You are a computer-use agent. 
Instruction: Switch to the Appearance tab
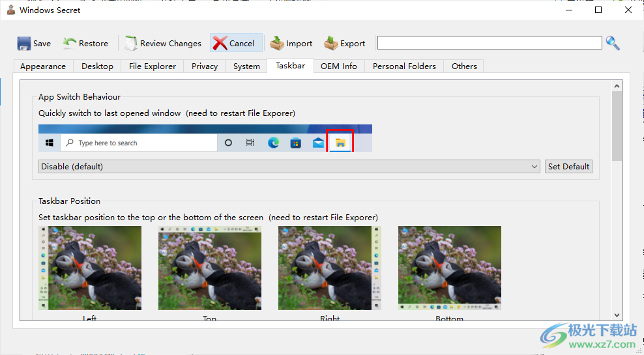tap(43, 66)
